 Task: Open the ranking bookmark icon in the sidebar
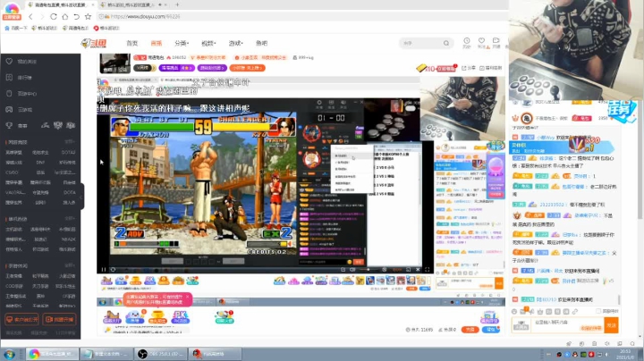(x=9, y=77)
